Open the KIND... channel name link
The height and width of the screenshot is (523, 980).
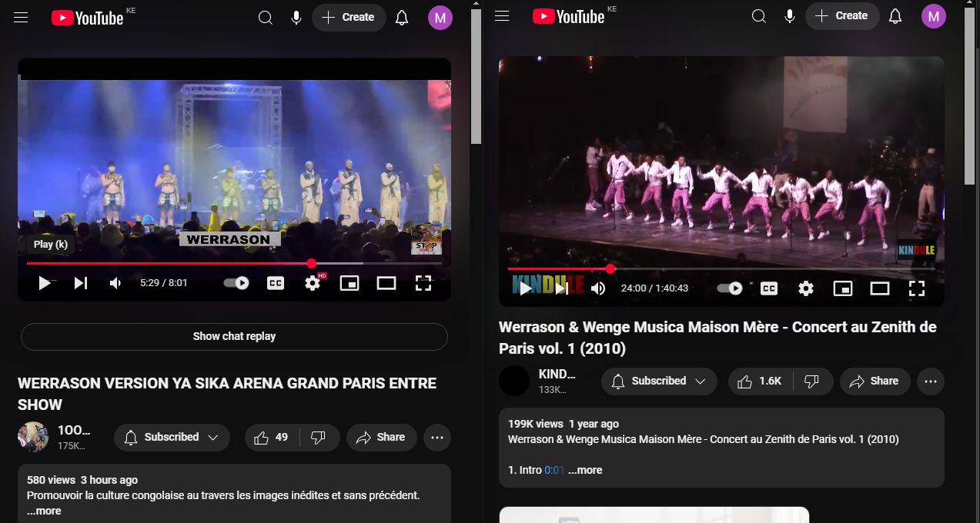pos(557,374)
